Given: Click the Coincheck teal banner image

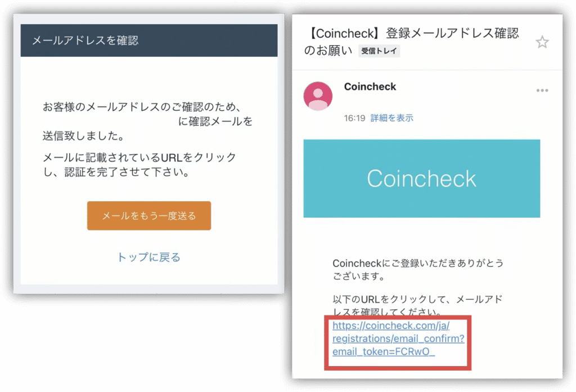Looking at the screenshot, I should pos(422,178).
